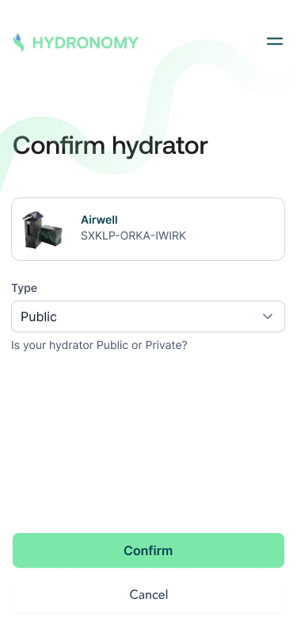
Task: Click the small box unit in the hydrator picture
Action: coord(52,236)
